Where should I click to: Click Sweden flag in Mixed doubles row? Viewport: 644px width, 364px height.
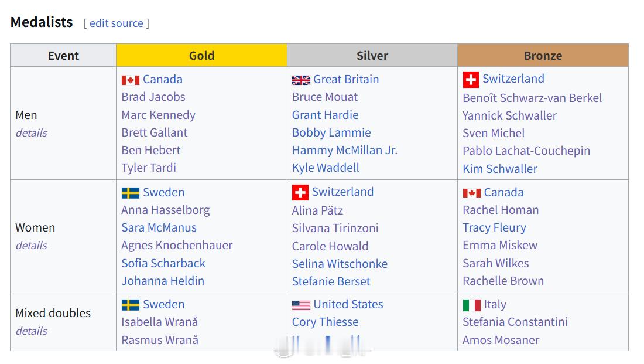point(130,305)
